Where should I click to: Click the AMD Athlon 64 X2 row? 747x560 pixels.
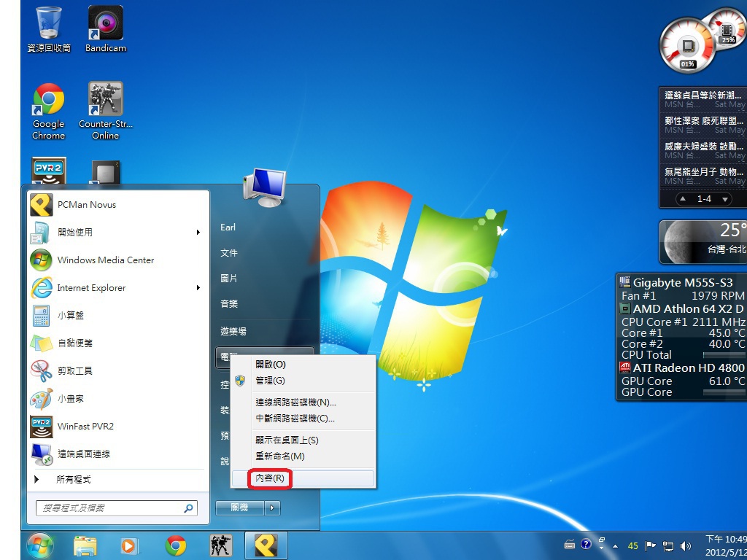pos(682,308)
